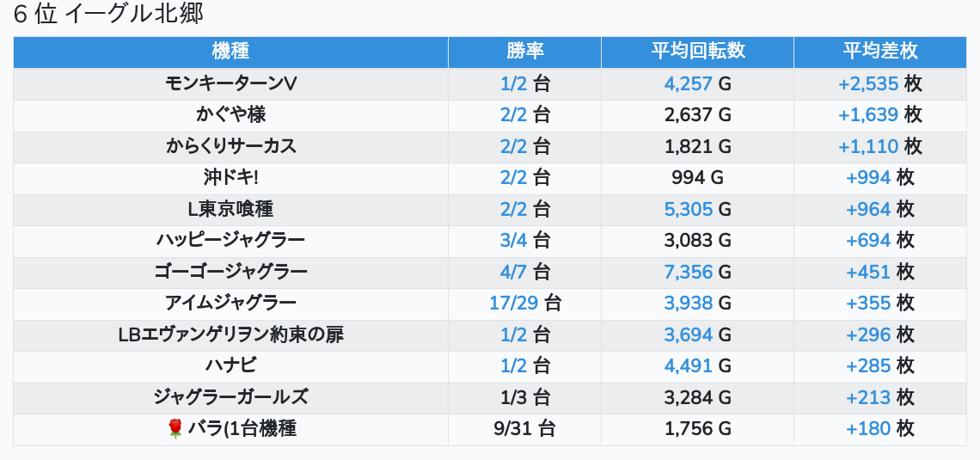The height and width of the screenshot is (460, 980).
Task: Click the 平均差枚 column header
Action: pyautogui.click(x=880, y=52)
